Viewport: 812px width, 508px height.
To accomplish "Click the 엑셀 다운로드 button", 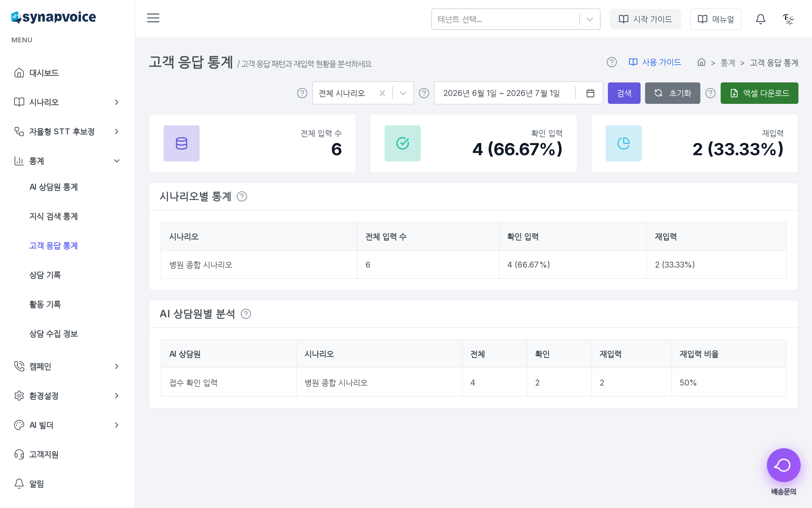I will (759, 93).
